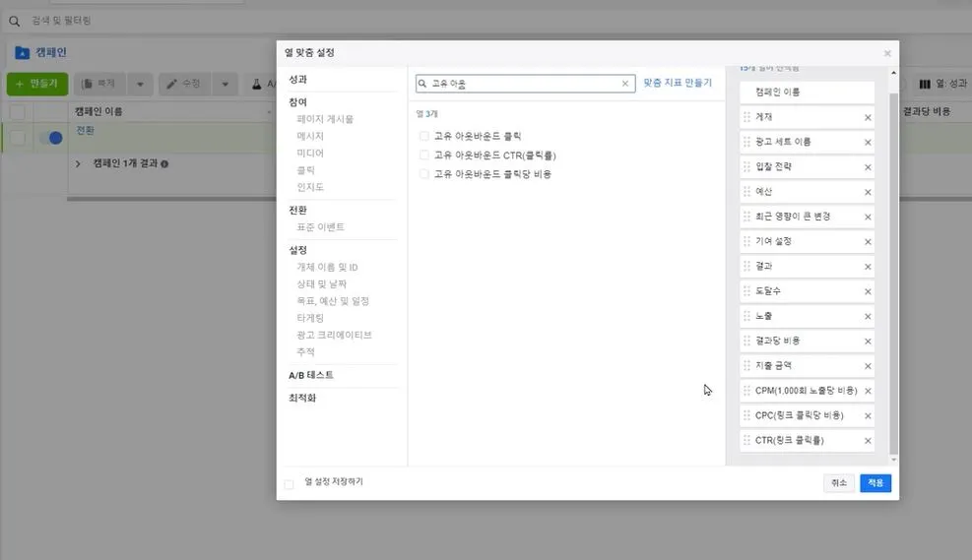Check 고유 아웃바운드 클릭당 비용
This screenshot has width=972, height=560.
[x=424, y=174]
